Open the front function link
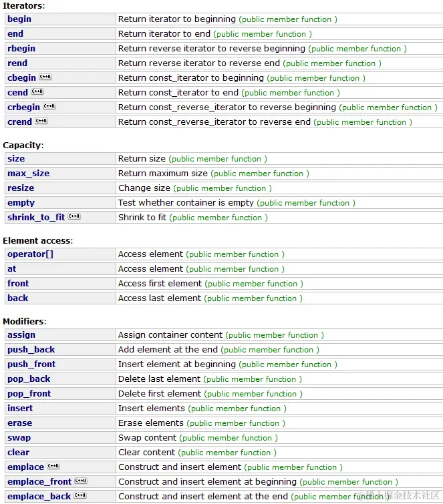The image size is (443, 504). 18,284
